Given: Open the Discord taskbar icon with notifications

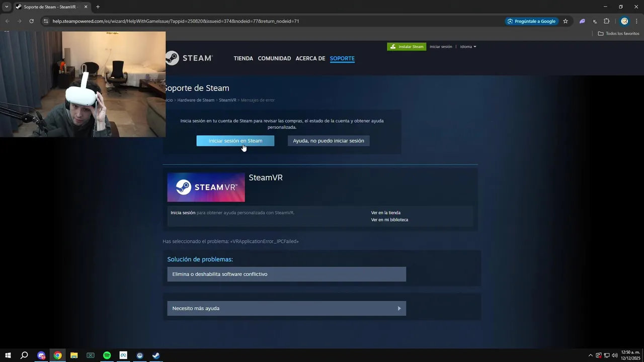Looking at the screenshot, I should point(41,355).
